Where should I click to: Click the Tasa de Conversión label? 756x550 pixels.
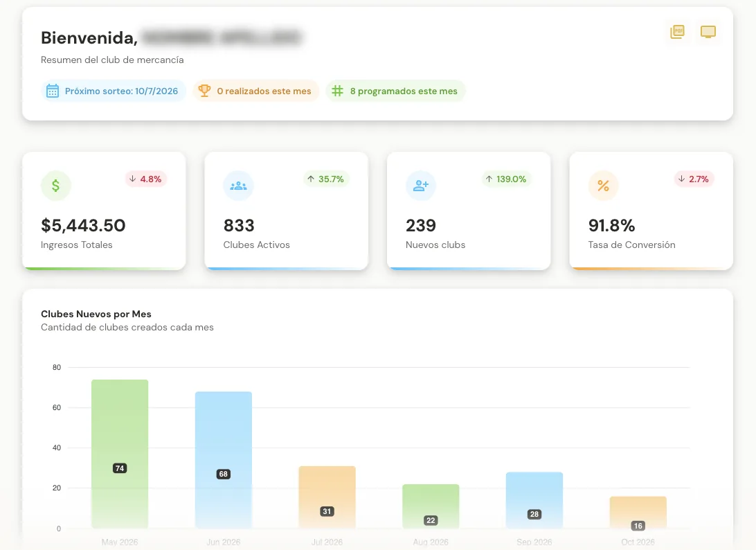[x=631, y=245]
